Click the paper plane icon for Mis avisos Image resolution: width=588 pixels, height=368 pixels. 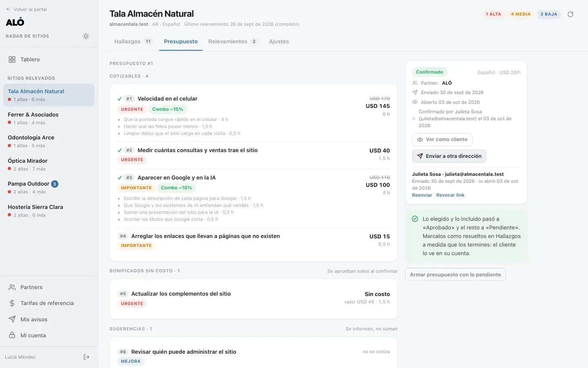coord(12,319)
